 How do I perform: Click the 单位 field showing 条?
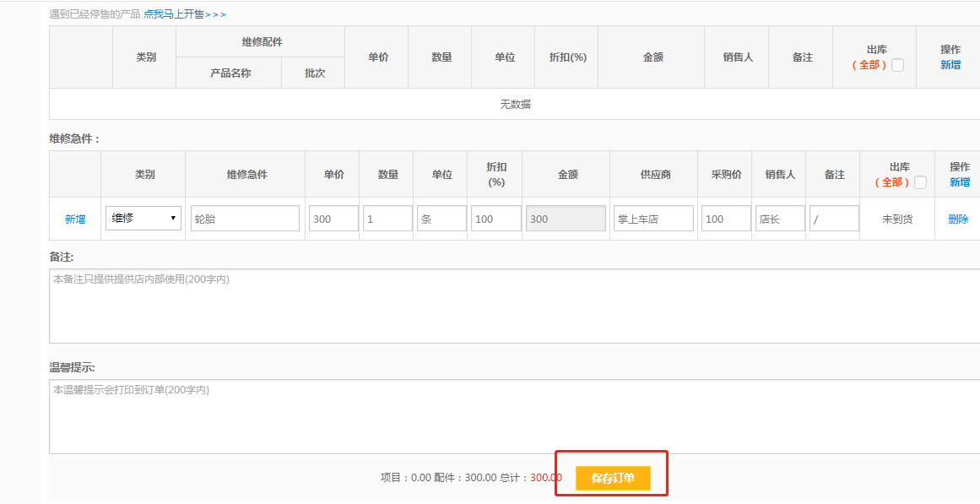point(441,219)
